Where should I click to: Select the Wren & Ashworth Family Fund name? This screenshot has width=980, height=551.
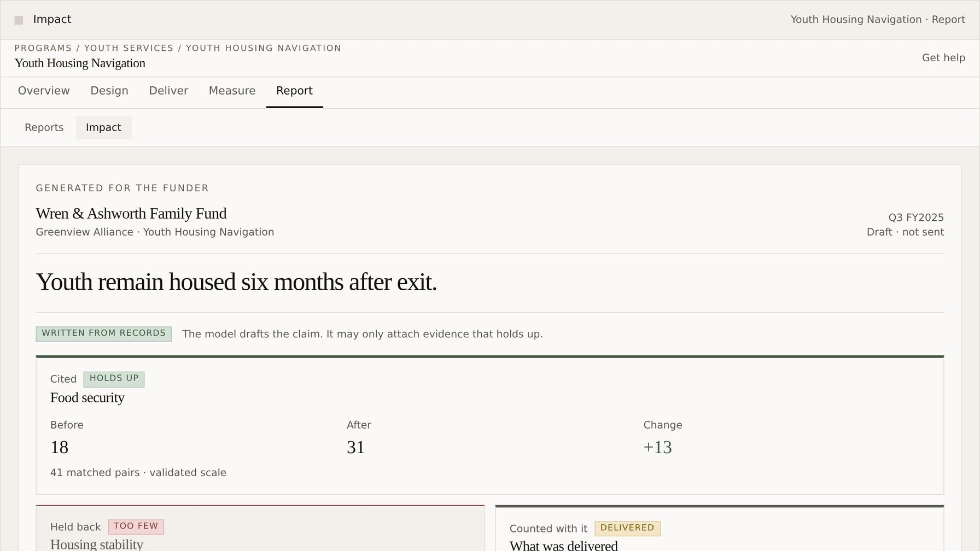click(x=131, y=213)
